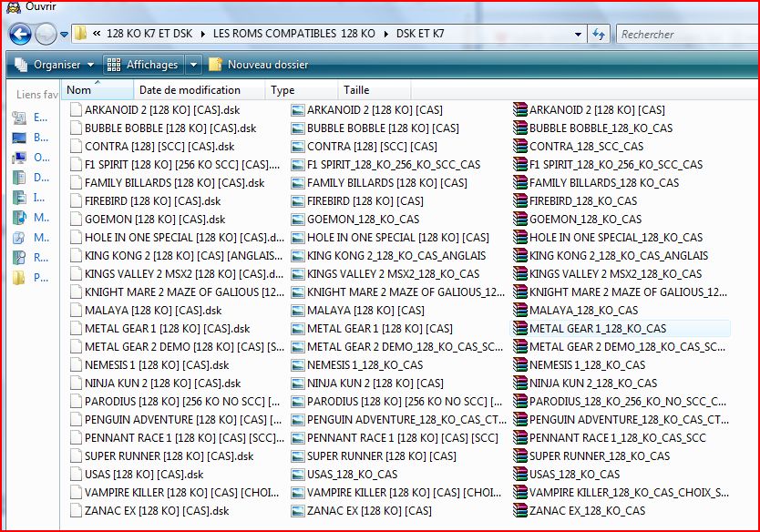Click image icon of NEMESIS 1_128_KO_CAS
760x532 pixels.
pos(298,365)
